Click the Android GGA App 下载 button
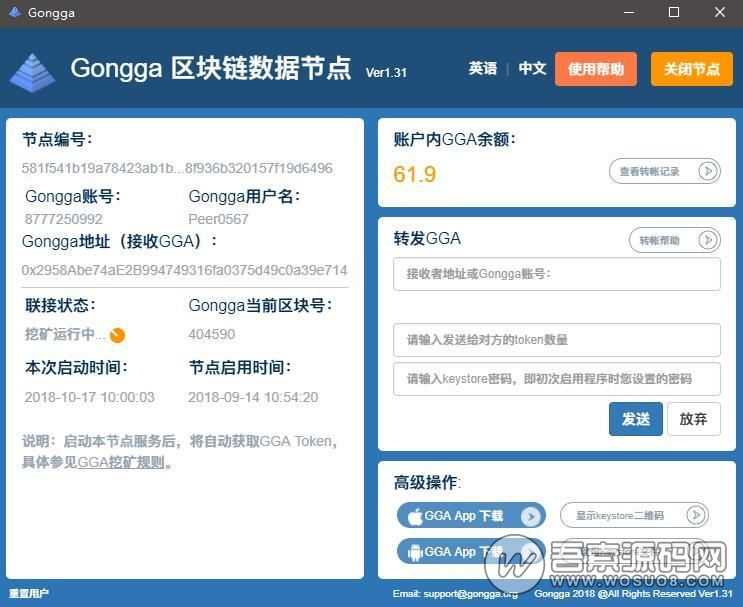The height and width of the screenshot is (607, 743). pyautogui.click(x=471, y=552)
